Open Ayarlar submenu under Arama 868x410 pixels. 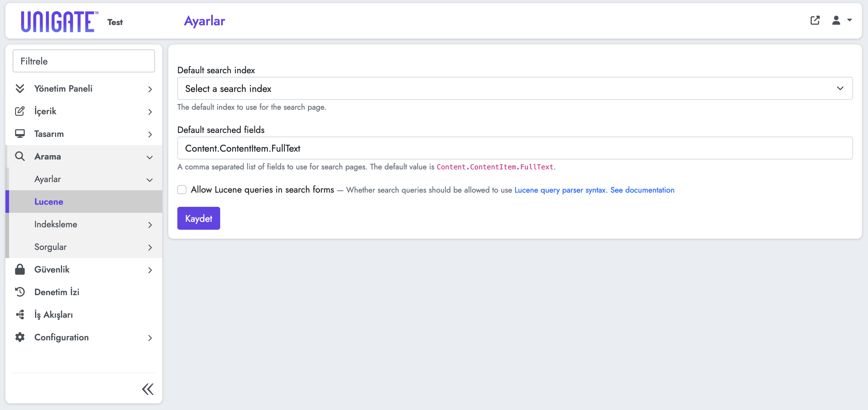pyautogui.click(x=84, y=179)
